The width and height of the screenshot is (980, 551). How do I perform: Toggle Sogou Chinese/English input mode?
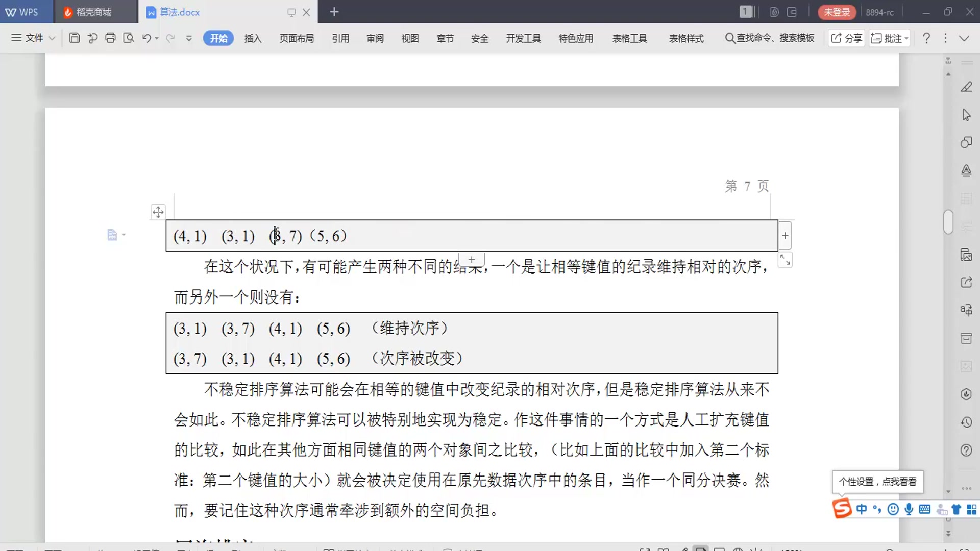[x=862, y=509]
